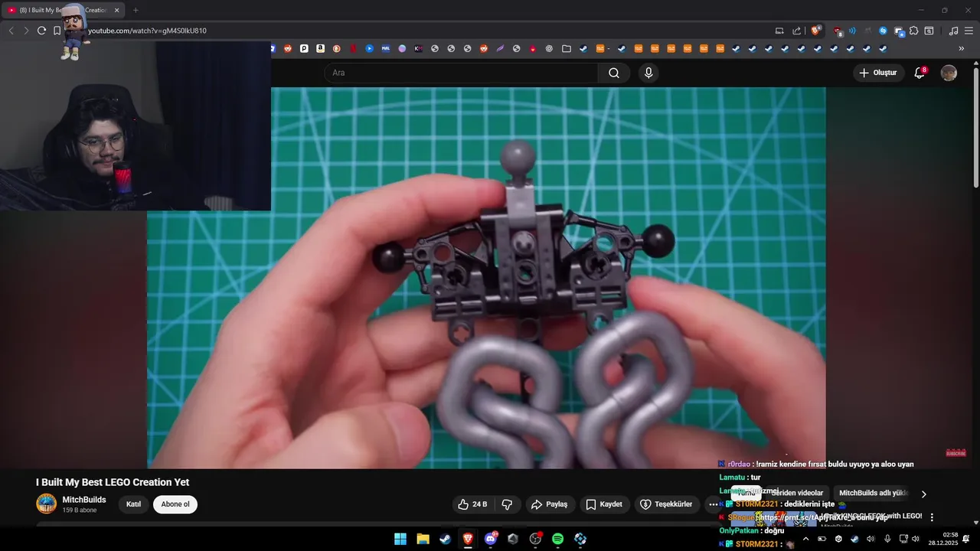Open the recommended video's three-dot menu
The image size is (980, 551).
pyautogui.click(x=932, y=517)
